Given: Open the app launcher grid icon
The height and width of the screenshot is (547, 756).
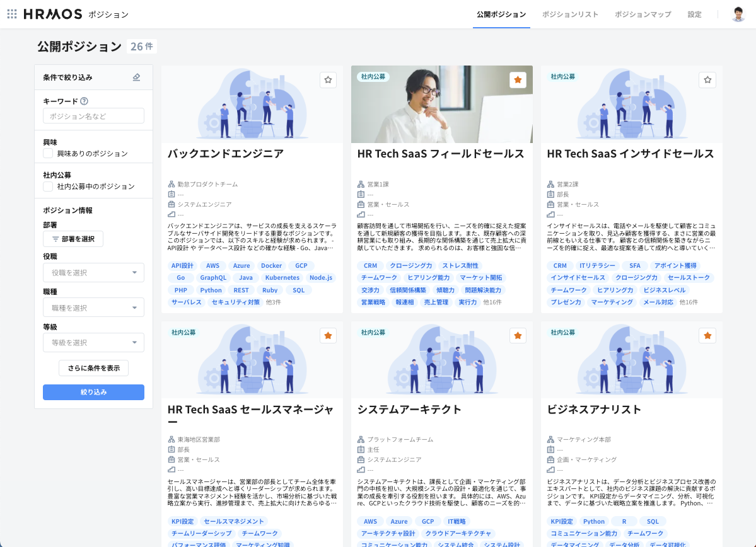Looking at the screenshot, I should 12,14.
